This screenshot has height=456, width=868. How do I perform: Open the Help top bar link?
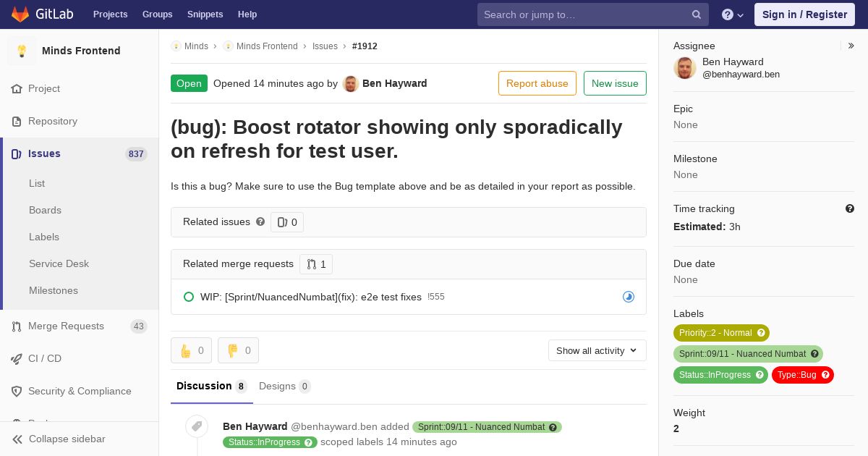(x=247, y=14)
